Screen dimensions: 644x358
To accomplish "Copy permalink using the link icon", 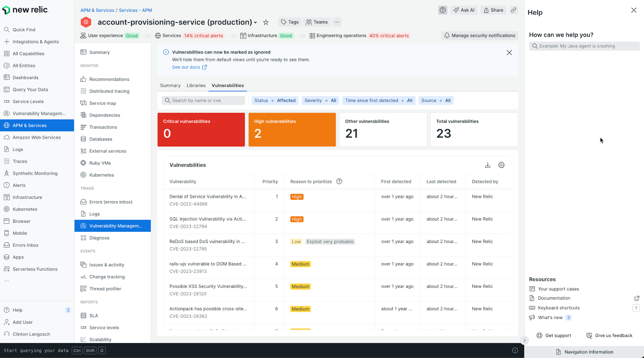I will tap(514, 10).
